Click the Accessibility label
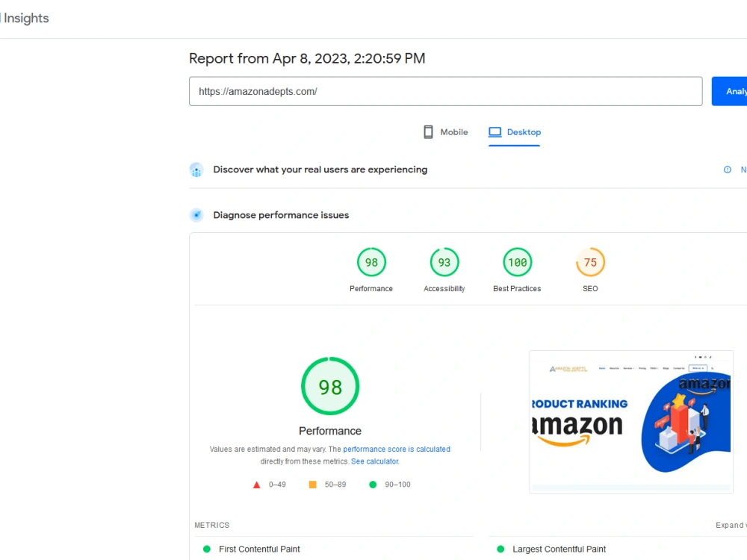747x560 pixels. click(x=444, y=288)
